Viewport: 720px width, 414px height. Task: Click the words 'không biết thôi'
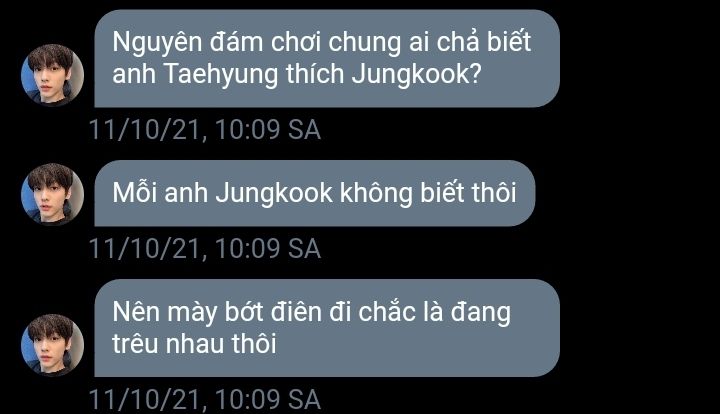[428, 193]
